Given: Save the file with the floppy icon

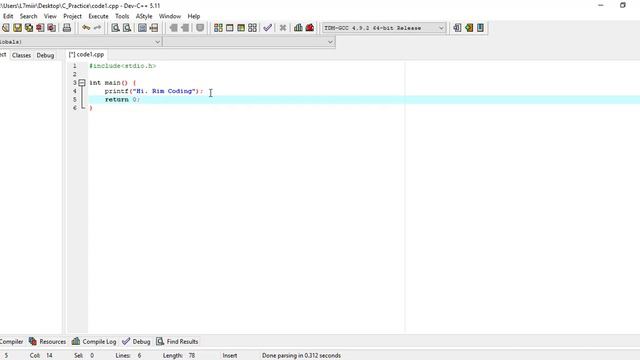Looking at the screenshot, I should click(x=17, y=28).
